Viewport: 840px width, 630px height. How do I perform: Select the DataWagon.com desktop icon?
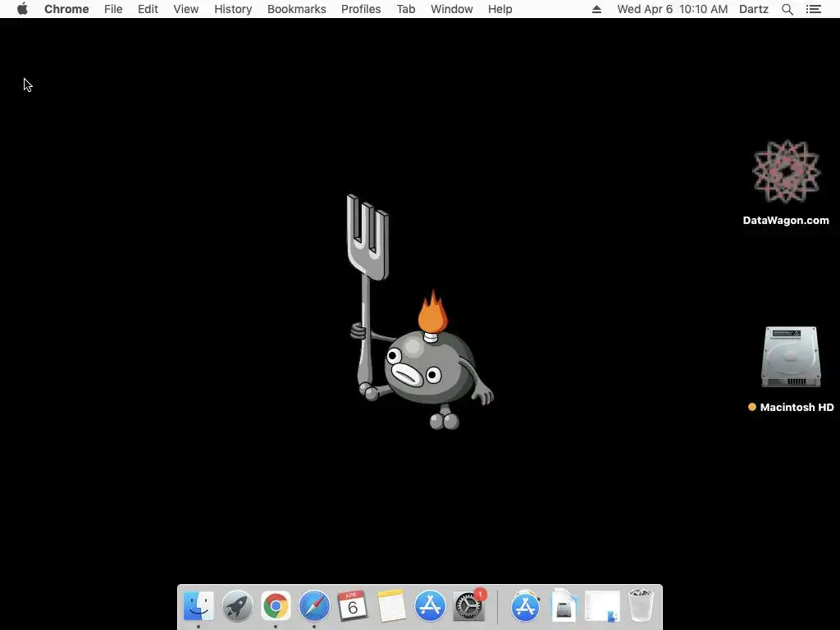coord(787,172)
